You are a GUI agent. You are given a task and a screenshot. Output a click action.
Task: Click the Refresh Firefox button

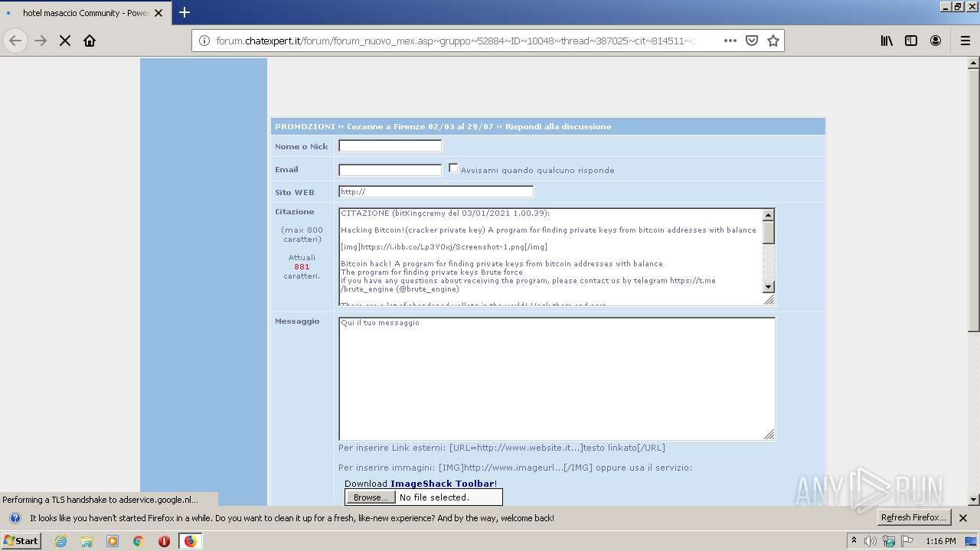[913, 517]
